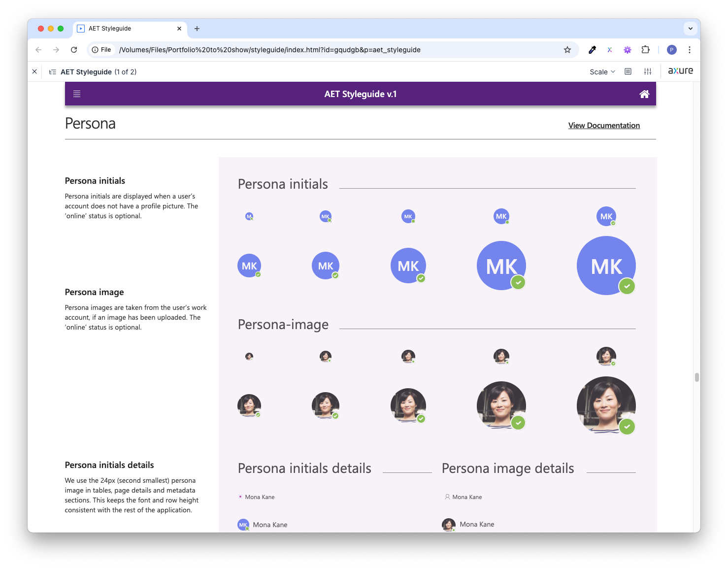The image size is (728, 569).
Task: Click the smallest persona photo avatar
Action: (x=249, y=356)
